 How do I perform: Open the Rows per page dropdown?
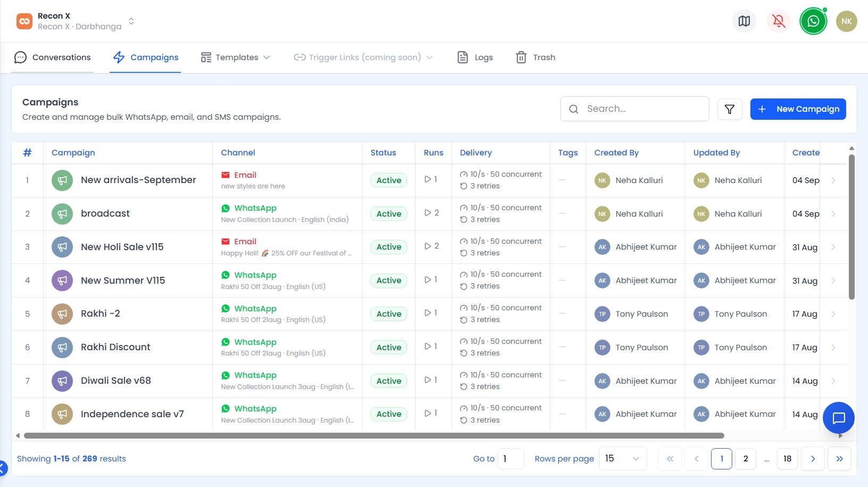[623, 459]
